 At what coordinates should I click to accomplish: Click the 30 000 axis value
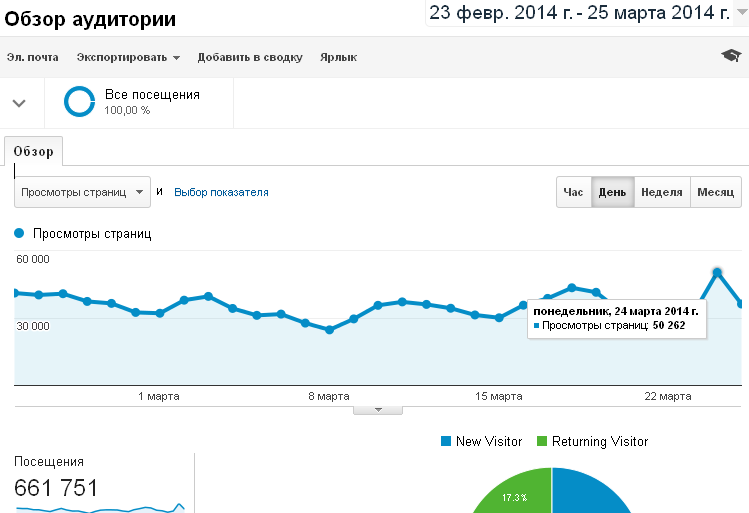click(x=33, y=326)
